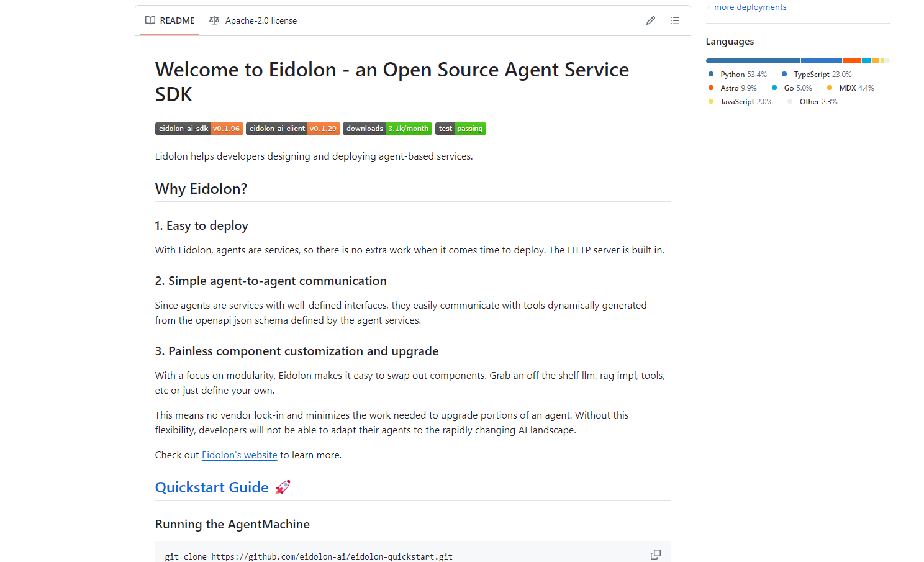Click the Python segment of the language bar
Image resolution: width=924 pixels, height=562 pixels.
pos(753,61)
